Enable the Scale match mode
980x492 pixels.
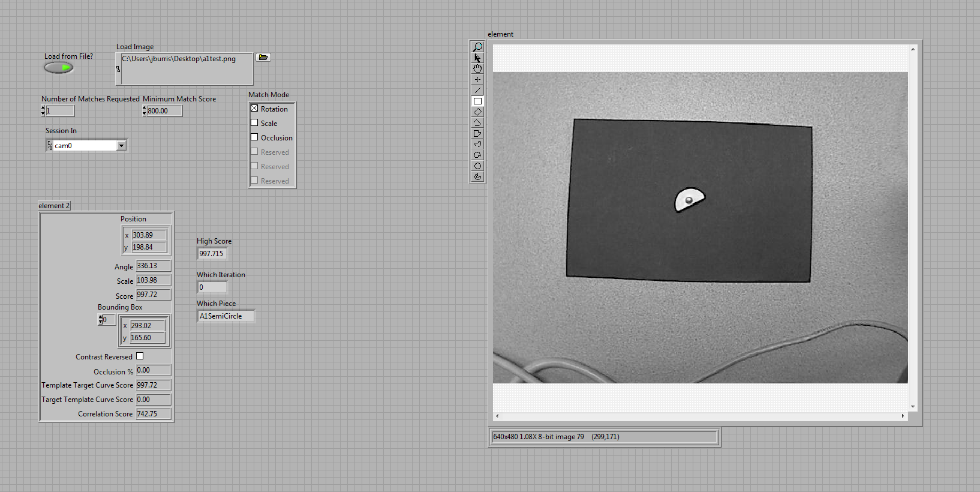click(254, 123)
